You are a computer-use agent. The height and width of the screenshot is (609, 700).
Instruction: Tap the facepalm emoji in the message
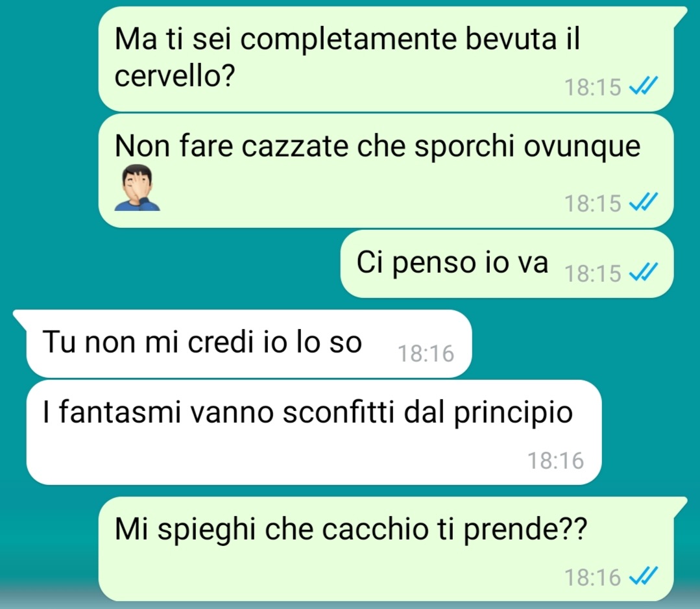click(137, 188)
